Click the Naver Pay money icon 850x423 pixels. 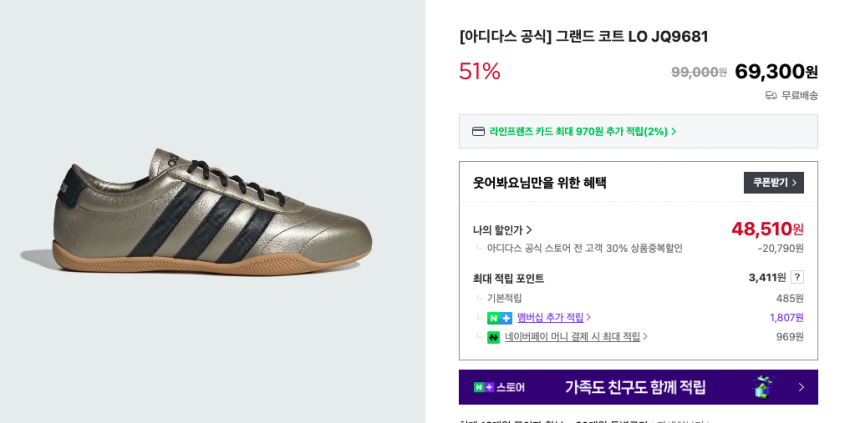[x=493, y=337]
